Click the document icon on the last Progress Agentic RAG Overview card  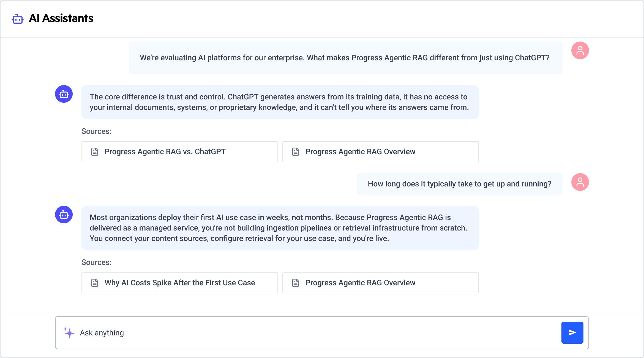click(296, 283)
